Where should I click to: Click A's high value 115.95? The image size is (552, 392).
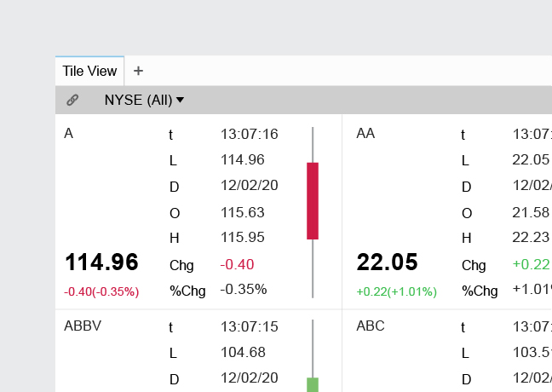pyautogui.click(x=242, y=238)
